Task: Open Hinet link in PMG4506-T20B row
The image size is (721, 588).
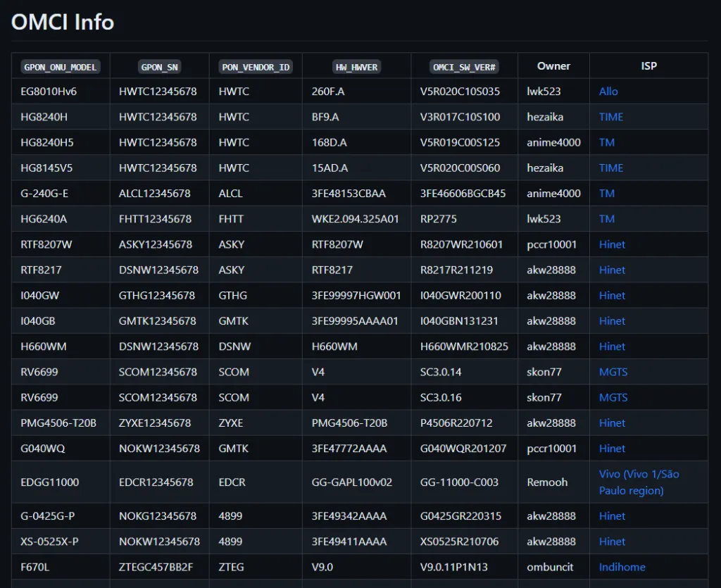Action: 612,423
